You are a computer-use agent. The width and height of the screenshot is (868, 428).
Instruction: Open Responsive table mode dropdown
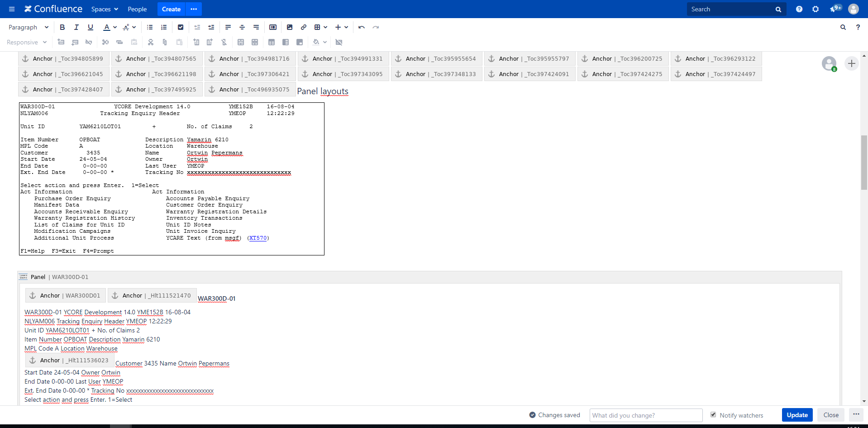coord(27,42)
